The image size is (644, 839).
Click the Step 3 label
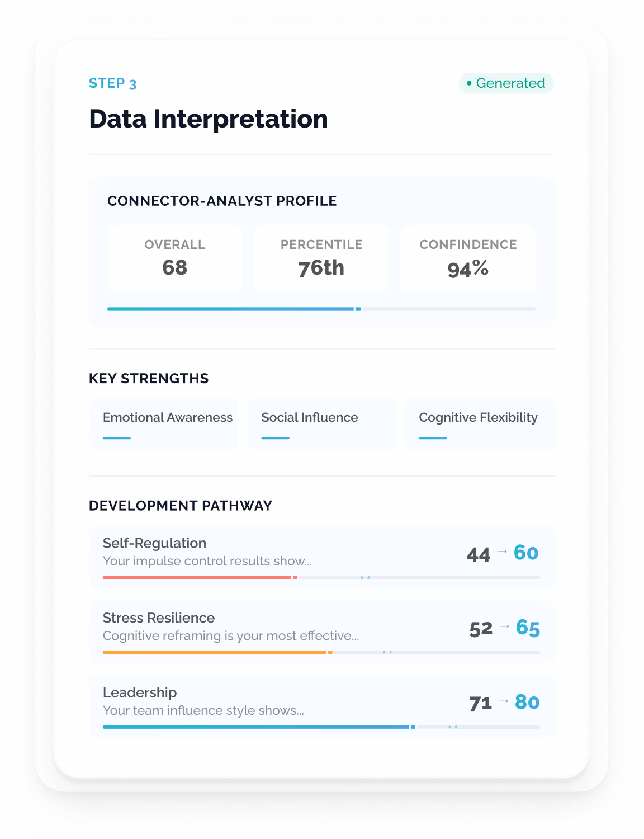(x=112, y=83)
